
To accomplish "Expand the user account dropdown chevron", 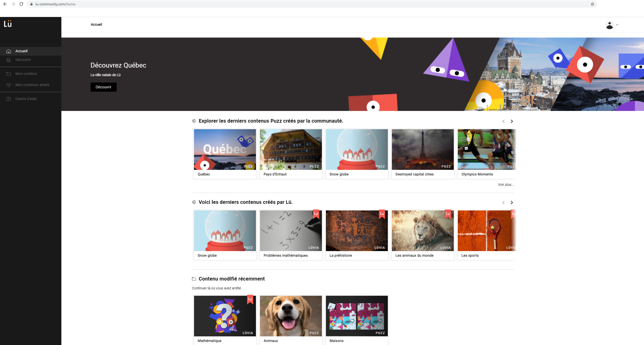I will [x=617, y=25].
